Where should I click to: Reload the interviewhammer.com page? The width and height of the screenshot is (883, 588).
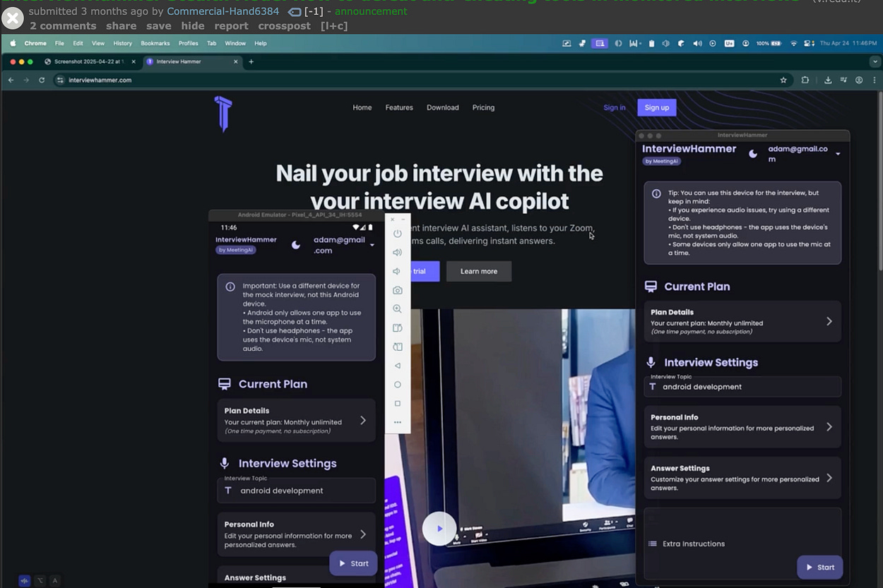42,80
